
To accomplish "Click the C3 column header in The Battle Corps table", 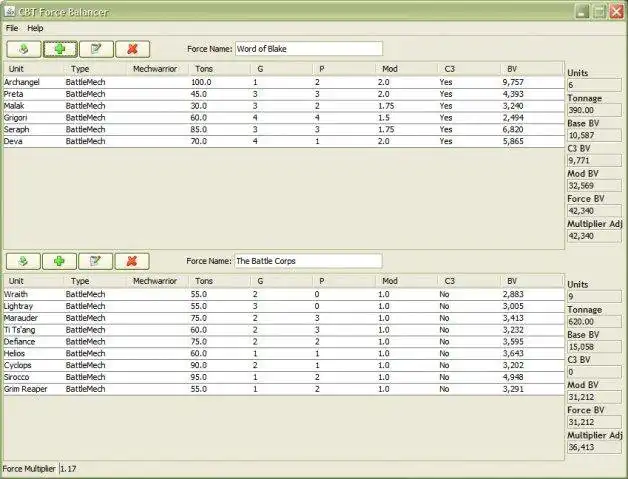I will pos(469,281).
